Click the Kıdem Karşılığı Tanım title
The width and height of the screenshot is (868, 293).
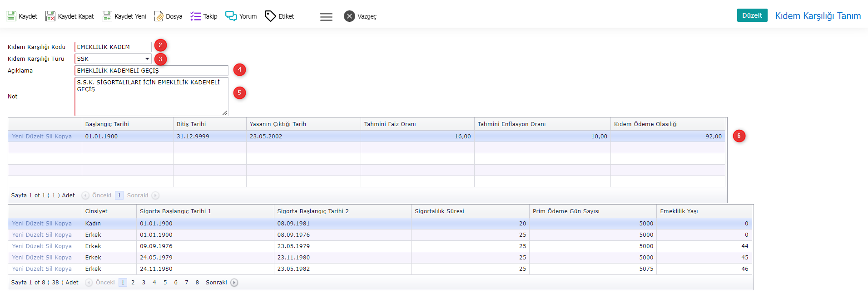click(818, 16)
